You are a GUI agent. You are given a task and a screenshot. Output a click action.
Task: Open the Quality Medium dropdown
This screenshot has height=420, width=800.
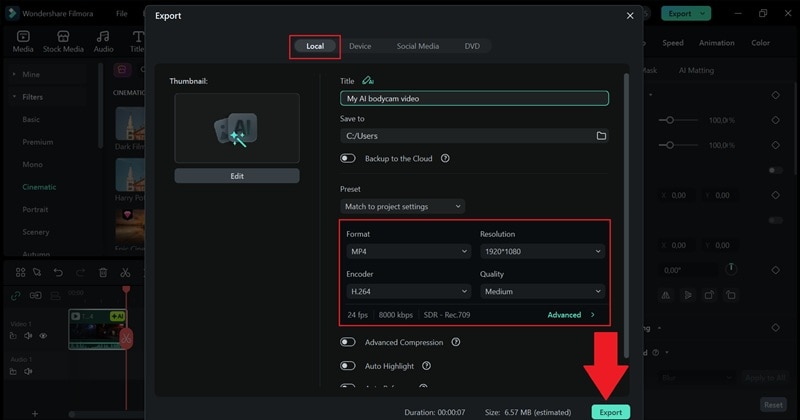tap(542, 291)
